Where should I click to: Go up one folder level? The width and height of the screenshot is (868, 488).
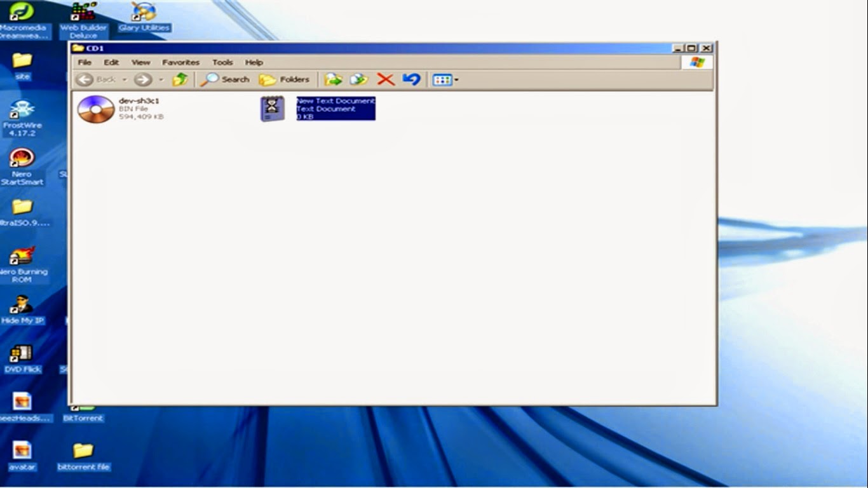click(x=180, y=79)
